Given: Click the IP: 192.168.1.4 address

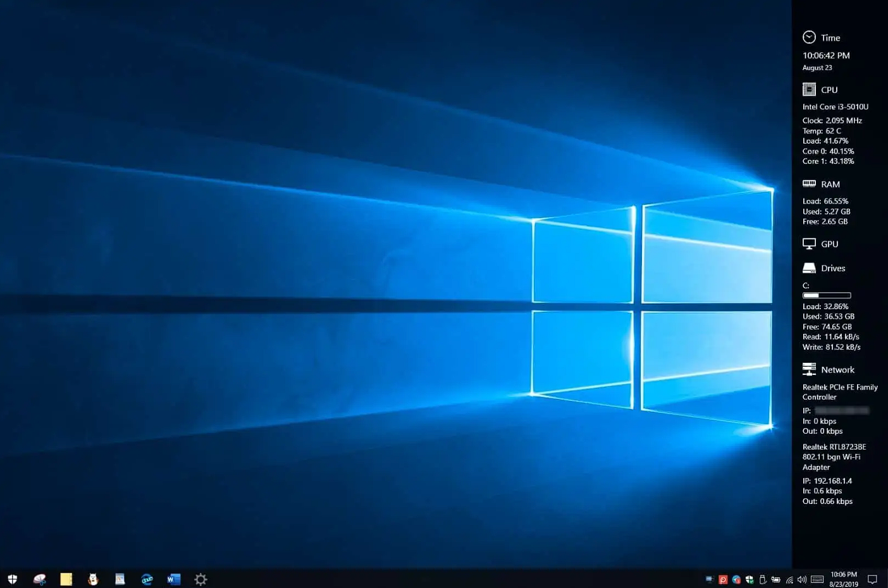Looking at the screenshot, I should tap(827, 481).
